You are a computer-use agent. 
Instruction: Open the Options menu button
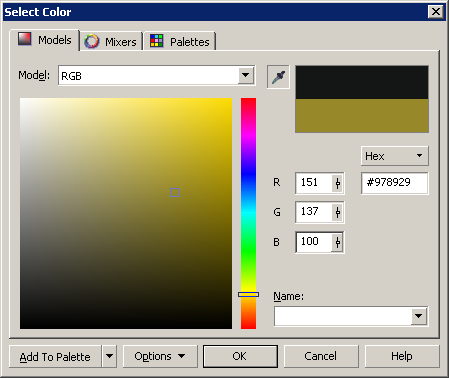[x=160, y=356]
